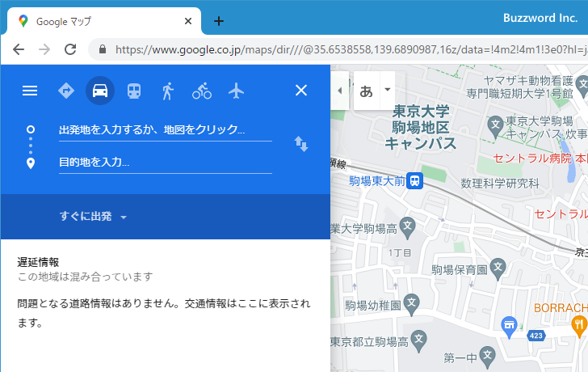Reload the Google Maps page
This screenshot has height=372, width=588.
70,49
